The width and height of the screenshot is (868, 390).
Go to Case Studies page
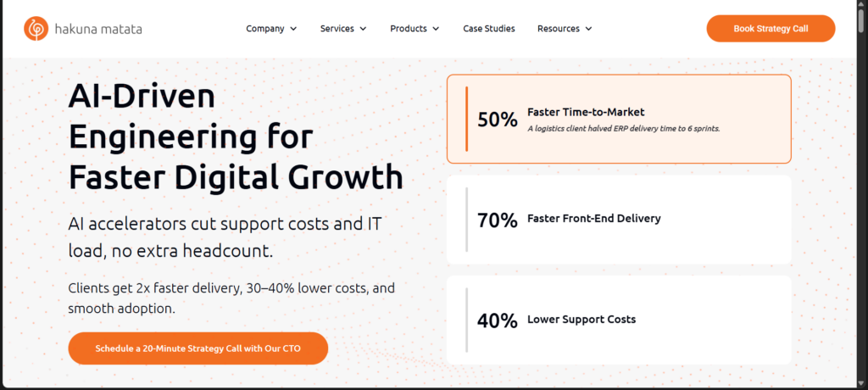[488, 29]
